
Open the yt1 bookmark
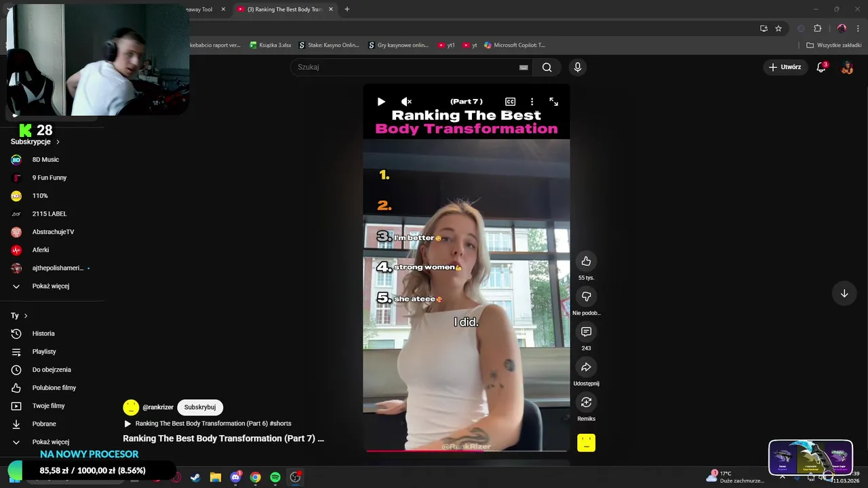446,45
